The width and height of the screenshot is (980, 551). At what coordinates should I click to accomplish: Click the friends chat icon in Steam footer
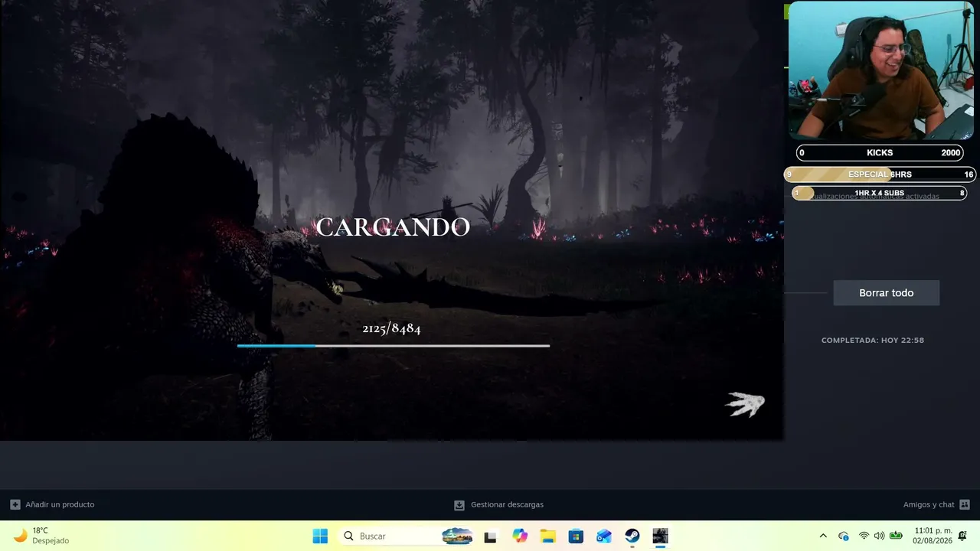click(965, 505)
